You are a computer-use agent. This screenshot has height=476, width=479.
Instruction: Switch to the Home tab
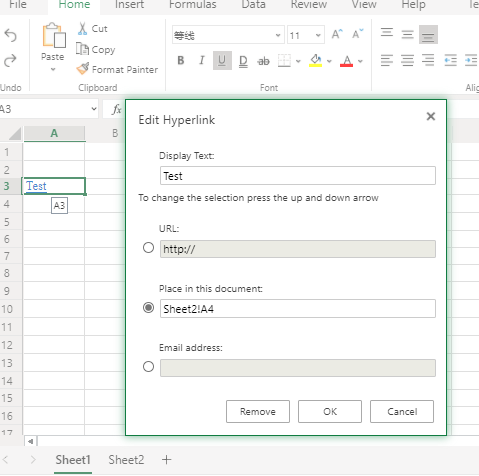tap(74, 5)
